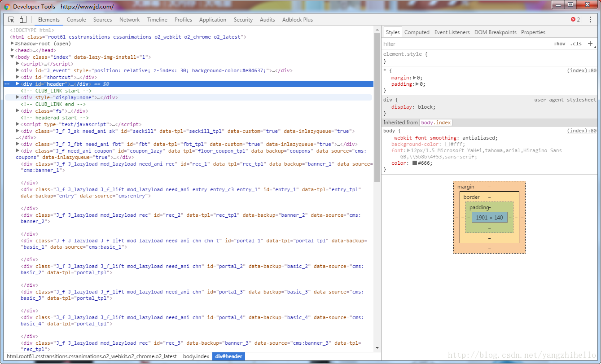Click the Chrome icon in title bar
Image resolution: width=601 pixels, height=364 pixels.
pyautogui.click(x=7, y=7)
